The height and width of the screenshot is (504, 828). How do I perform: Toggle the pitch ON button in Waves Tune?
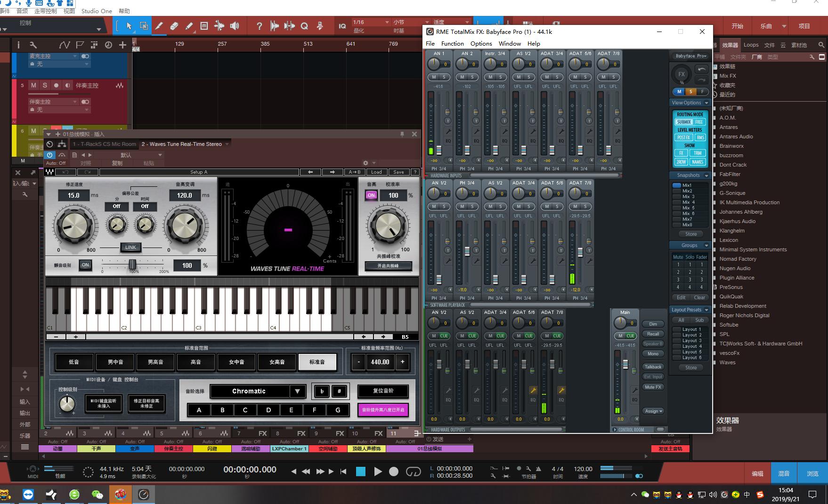[x=371, y=195]
